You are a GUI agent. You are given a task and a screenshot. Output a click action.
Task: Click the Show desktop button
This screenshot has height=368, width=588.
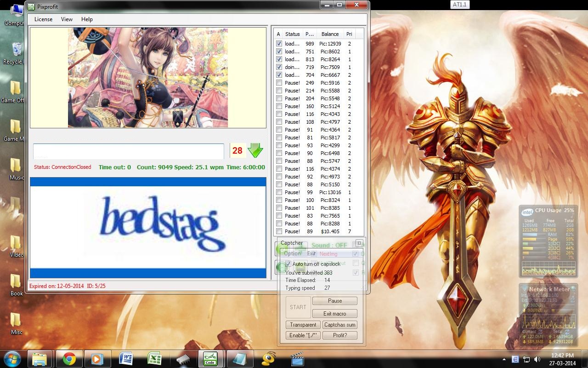[585, 359]
